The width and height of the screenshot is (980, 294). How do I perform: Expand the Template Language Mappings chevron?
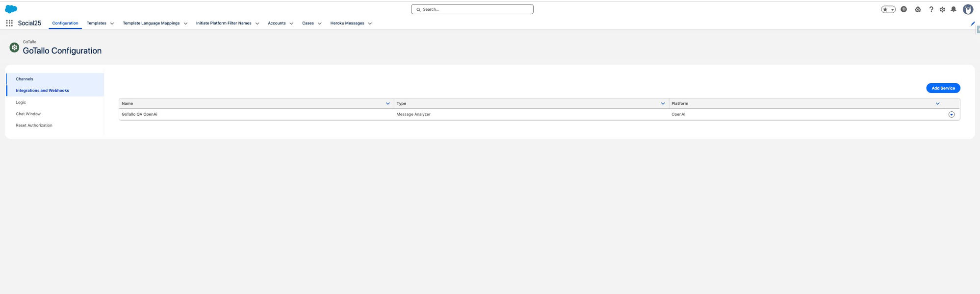(185, 24)
